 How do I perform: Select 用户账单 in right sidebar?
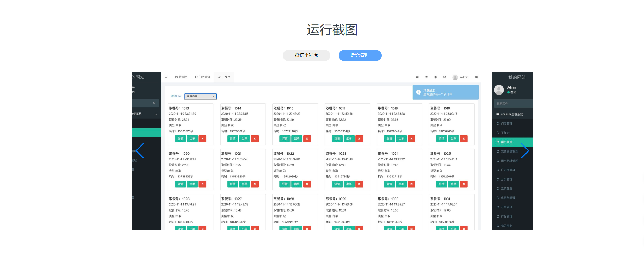[512, 142]
